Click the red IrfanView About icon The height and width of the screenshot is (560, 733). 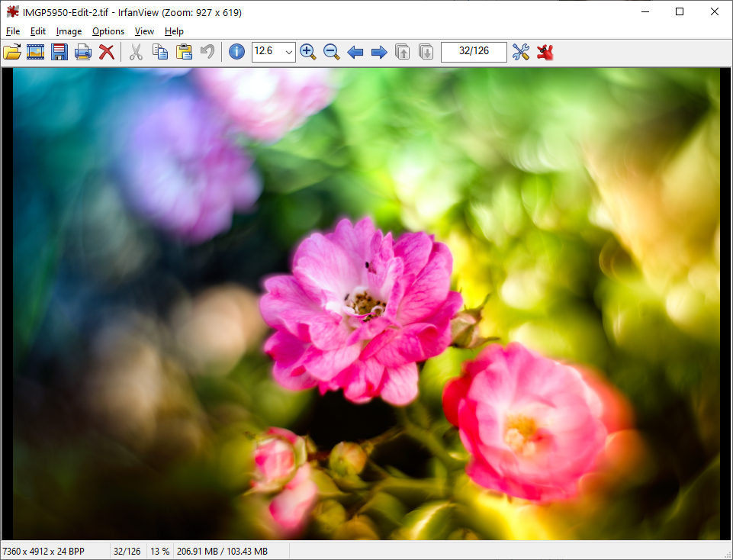pos(545,52)
